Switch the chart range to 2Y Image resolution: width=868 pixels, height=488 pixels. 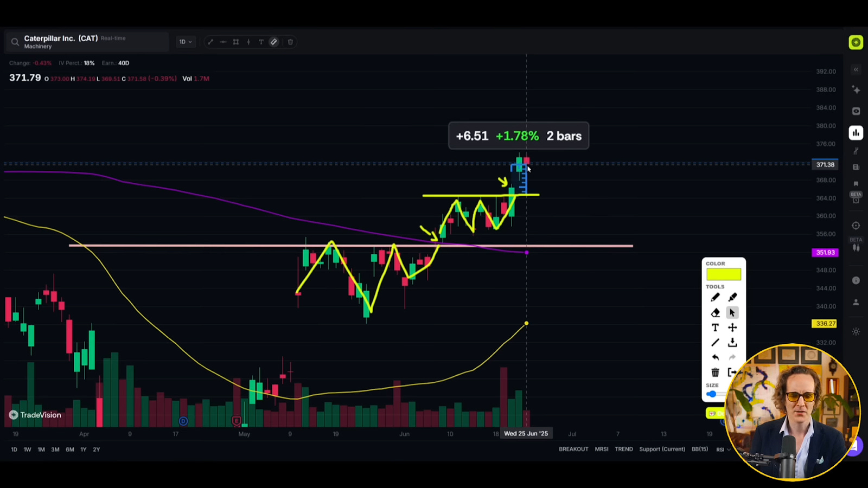[97, 450]
